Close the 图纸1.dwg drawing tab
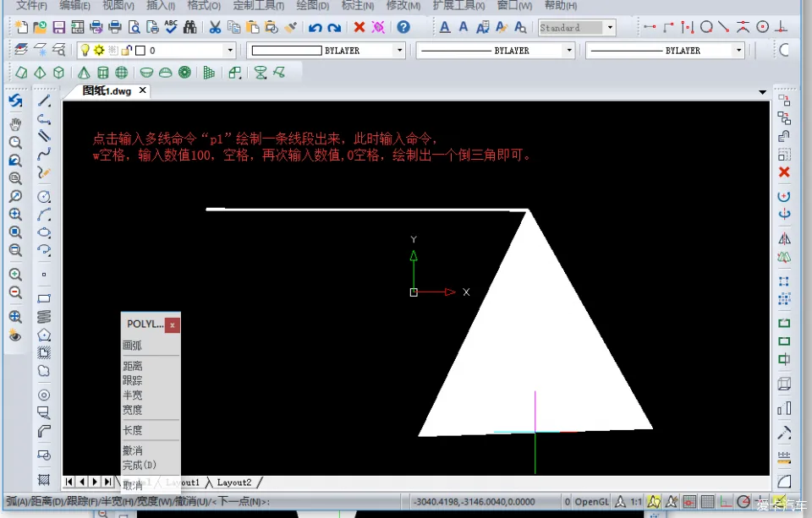Image resolution: width=812 pixels, height=518 pixels. 142,90
